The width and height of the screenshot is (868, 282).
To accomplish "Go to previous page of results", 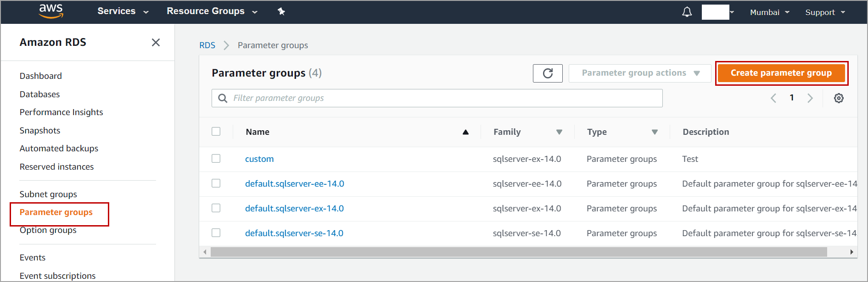I will coord(773,98).
